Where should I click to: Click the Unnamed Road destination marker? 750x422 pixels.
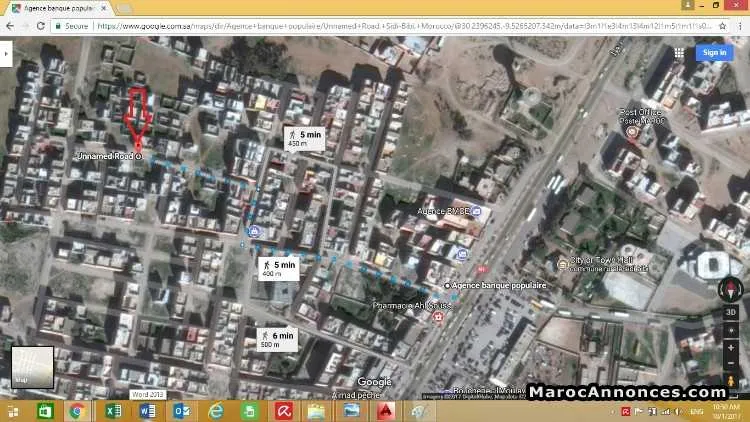pyautogui.click(x=138, y=155)
